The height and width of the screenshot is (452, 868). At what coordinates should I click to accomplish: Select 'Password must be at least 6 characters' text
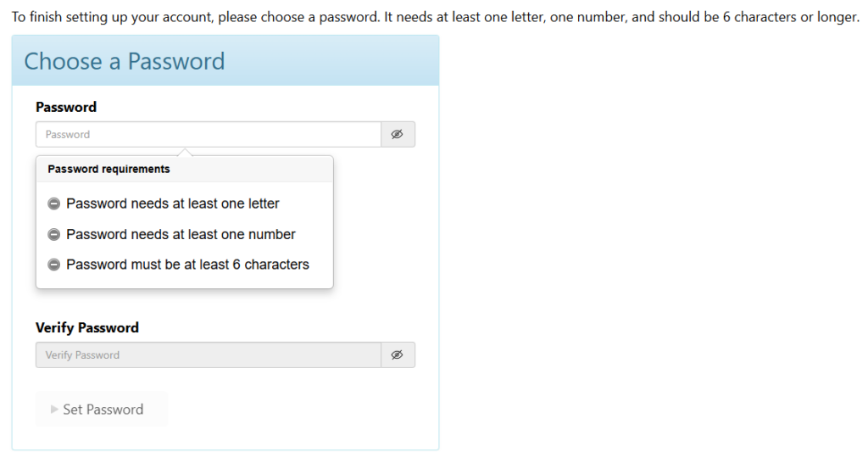(187, 265)
